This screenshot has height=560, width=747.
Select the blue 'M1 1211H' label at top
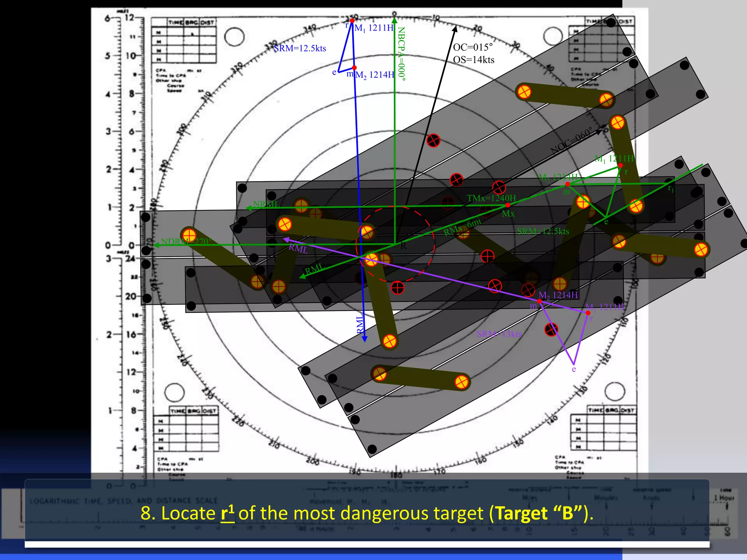point(374,28)
